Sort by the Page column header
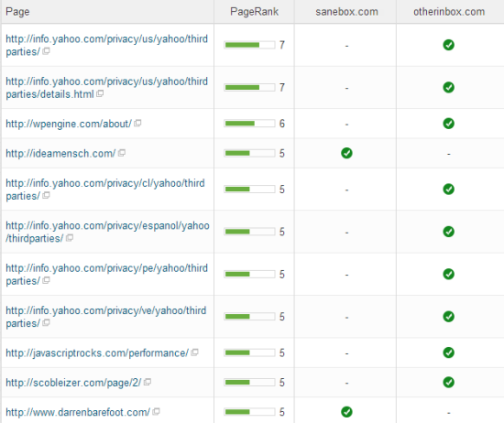Image resolution: width=504 pixels, height=423 pixels. click(17, 12)
